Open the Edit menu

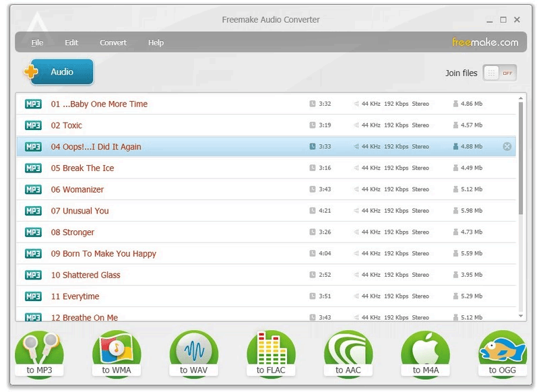pyautogui.click(x=71, y=42)
